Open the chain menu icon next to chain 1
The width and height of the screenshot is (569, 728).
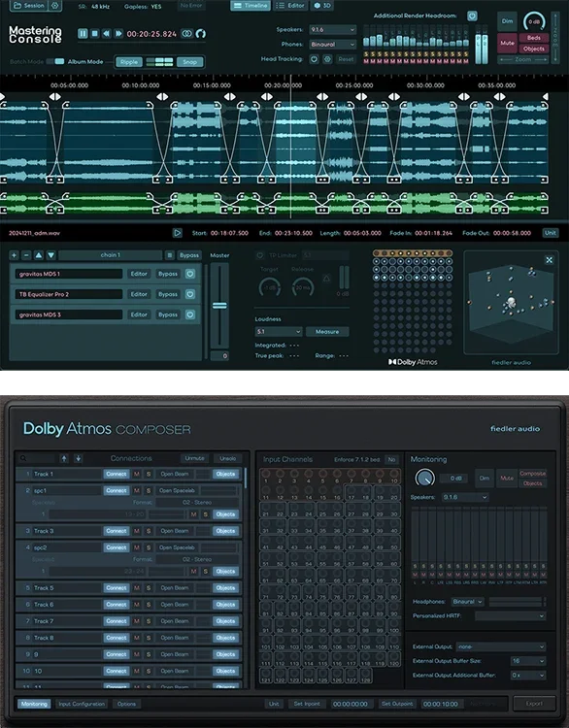tap(170, 255)
